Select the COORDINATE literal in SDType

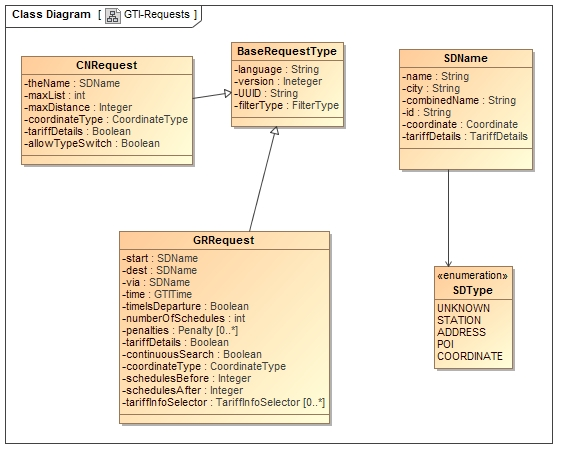pos(470,356)
